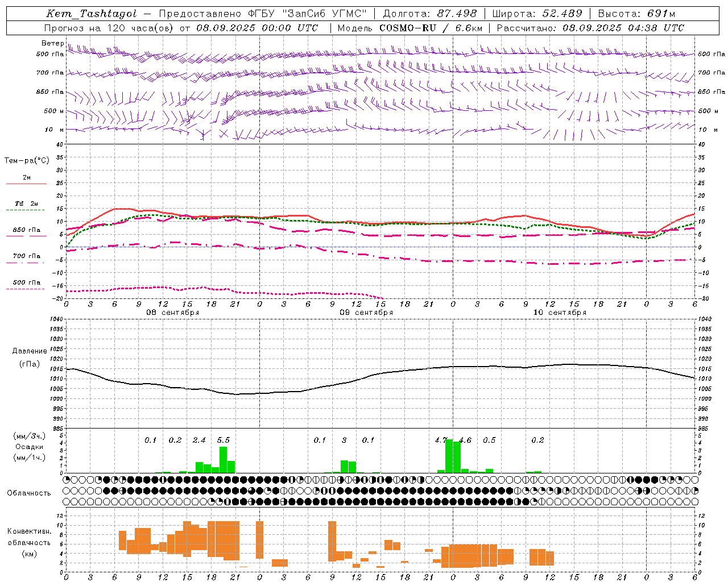Click the 2.4 precipitation total value
The height and width of the screenshot is (582, 728).
[x=199, y=440]
